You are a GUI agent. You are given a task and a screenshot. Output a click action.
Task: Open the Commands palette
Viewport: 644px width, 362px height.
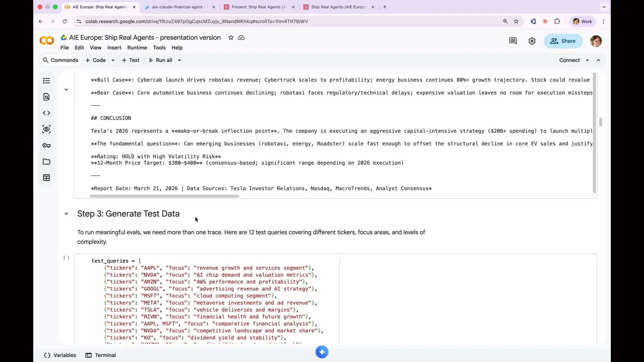point(61,60)
